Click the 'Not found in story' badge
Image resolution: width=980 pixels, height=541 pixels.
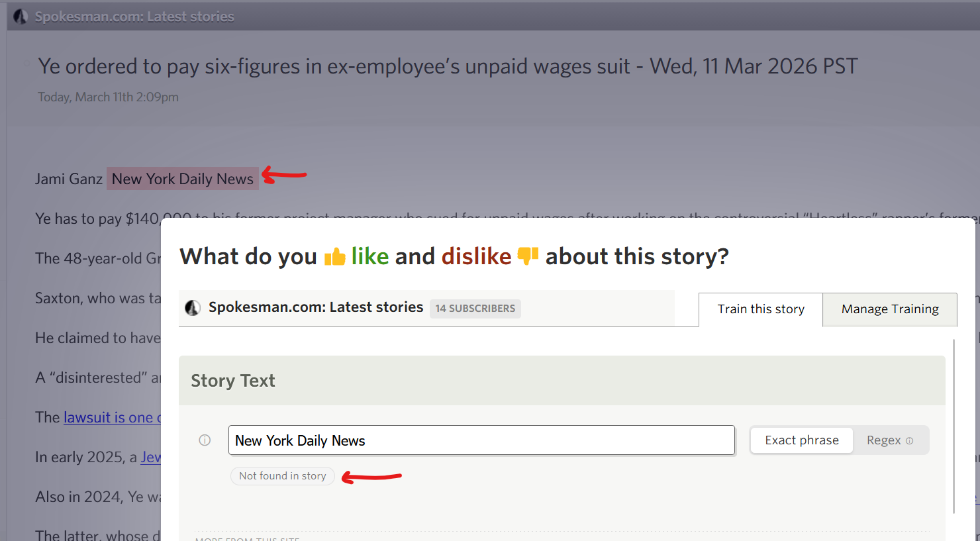tap(283, 476)
